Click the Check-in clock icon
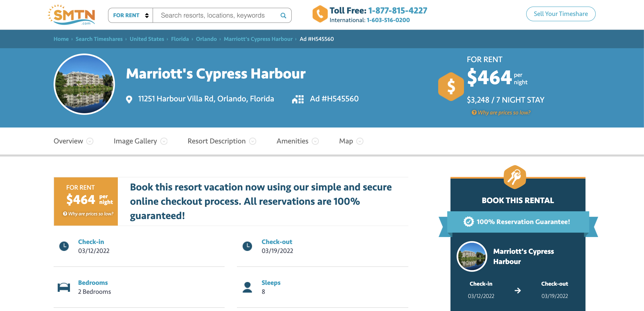 pyautogui.click(x=64, y=246)
